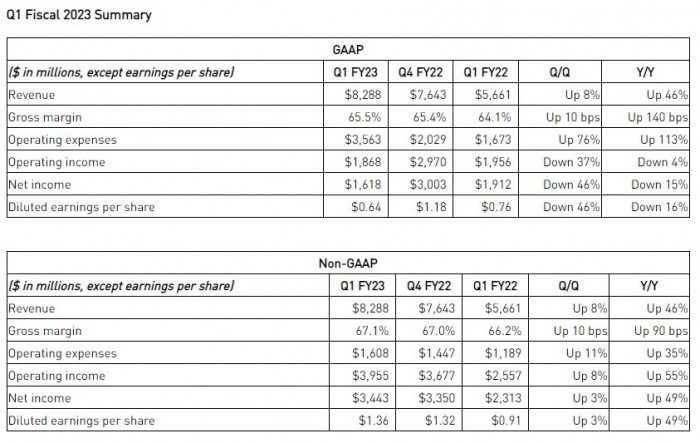The width and height of the screenshot is (700, 443).
Task: Select the Non-GAAP table title header
Action: [x=347, y=263]
